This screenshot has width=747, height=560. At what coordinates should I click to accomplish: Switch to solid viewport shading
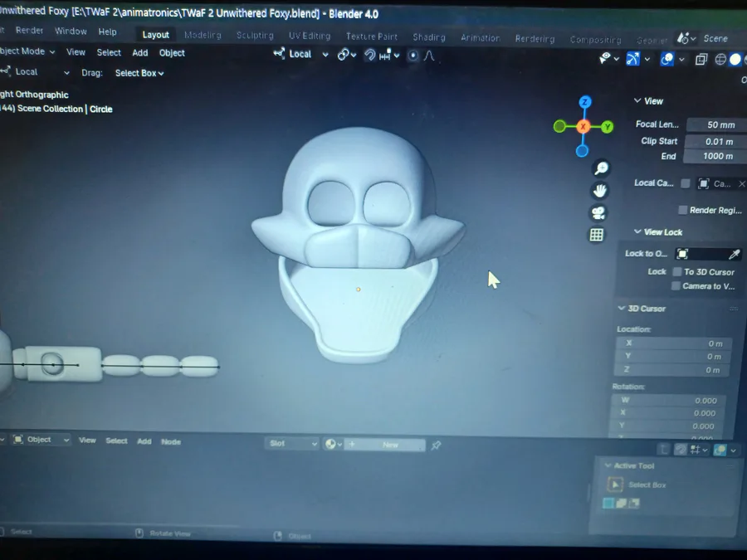[735, 60]
